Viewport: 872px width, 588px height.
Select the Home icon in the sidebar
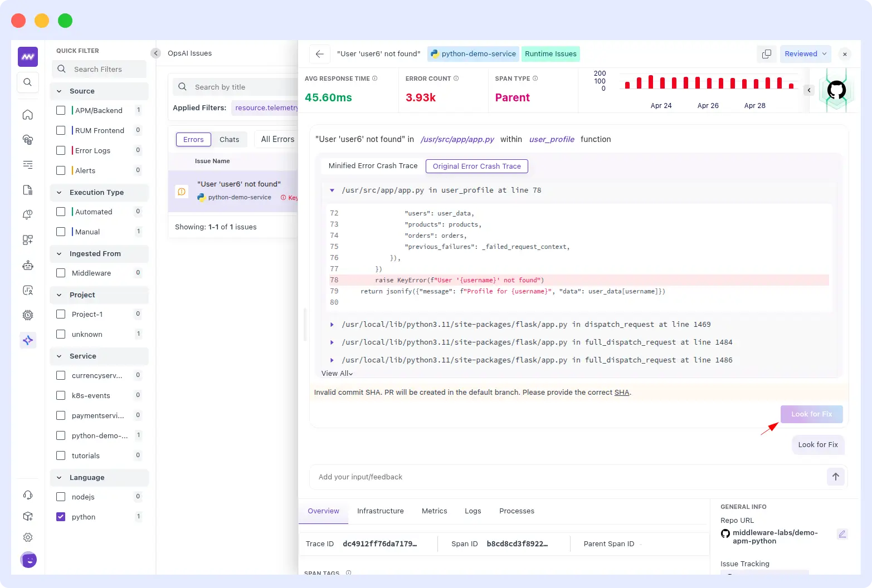[x=28, y=115]
